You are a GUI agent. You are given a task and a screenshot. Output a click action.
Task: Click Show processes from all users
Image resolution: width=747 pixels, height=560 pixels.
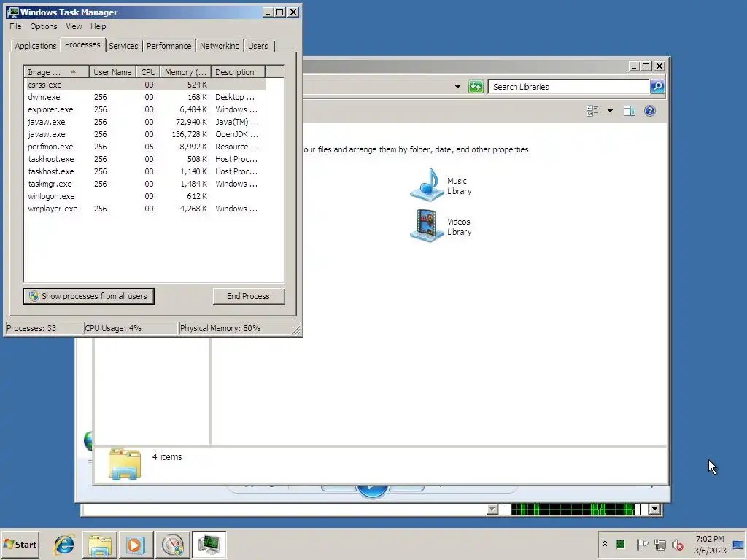(88, 296)
